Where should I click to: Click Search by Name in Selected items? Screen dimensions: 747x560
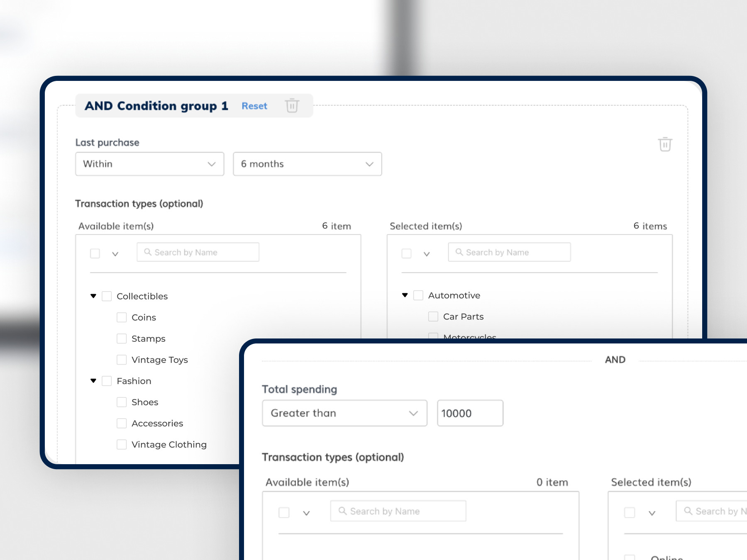click(x=509, y=252)
